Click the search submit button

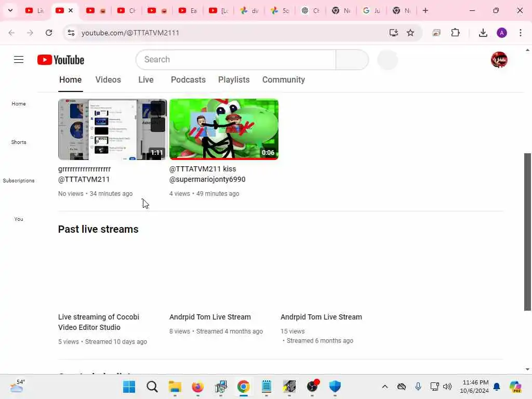[352, 60]
